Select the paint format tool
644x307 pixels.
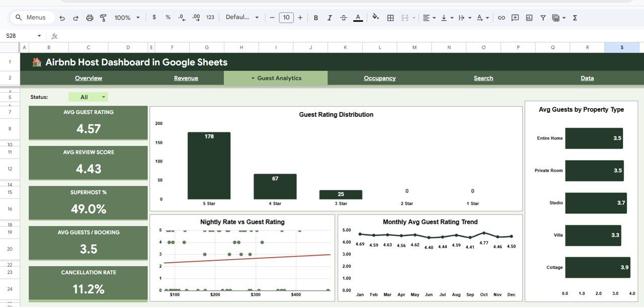coord(103,17)
